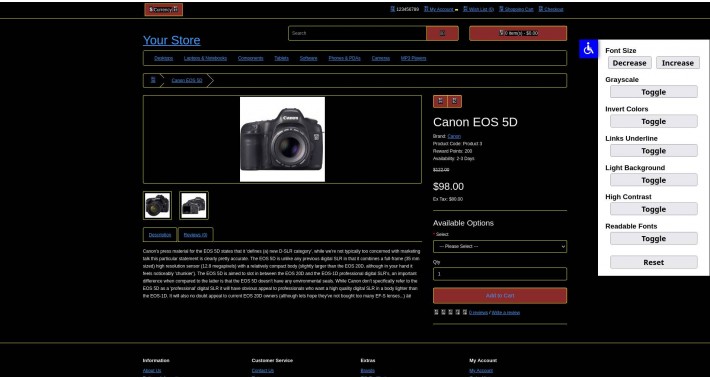Expand the My Account dropdown
Screen dimensions: 710x380
[x=441, y=9]
